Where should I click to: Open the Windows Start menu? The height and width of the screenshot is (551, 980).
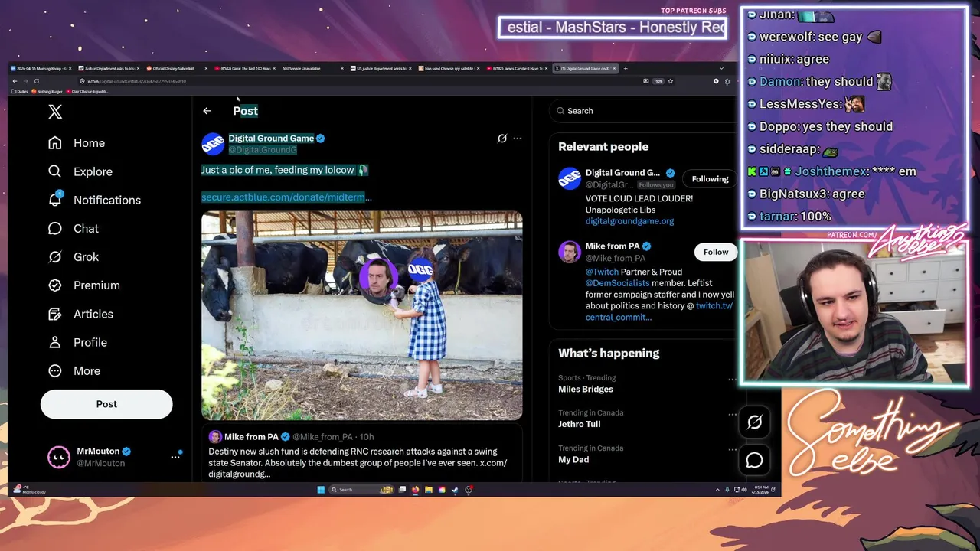[321, 490]
